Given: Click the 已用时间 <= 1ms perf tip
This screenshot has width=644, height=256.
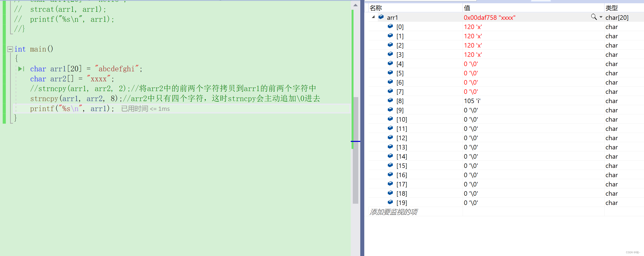Looking at the screenshot, I should click(x=145, y=109).
